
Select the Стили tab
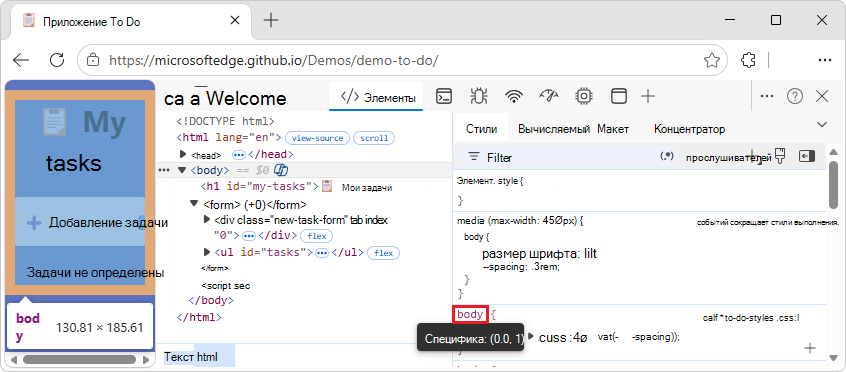481,129
